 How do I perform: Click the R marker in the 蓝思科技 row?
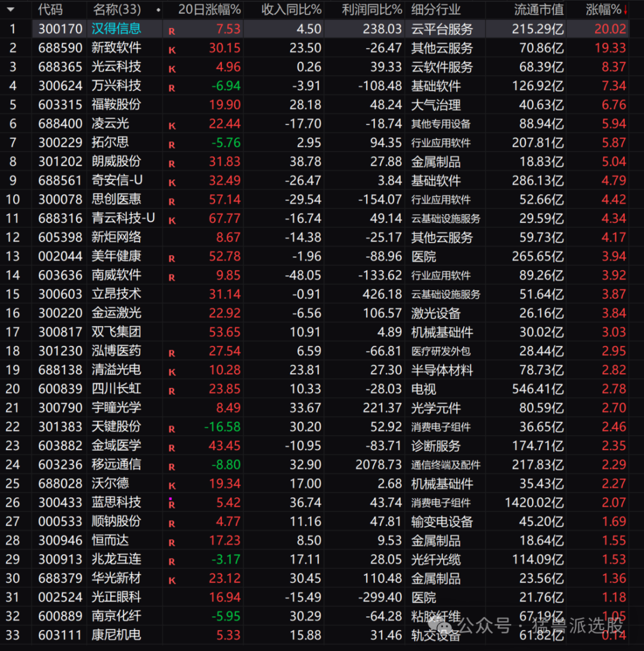[x=172, y=506]
